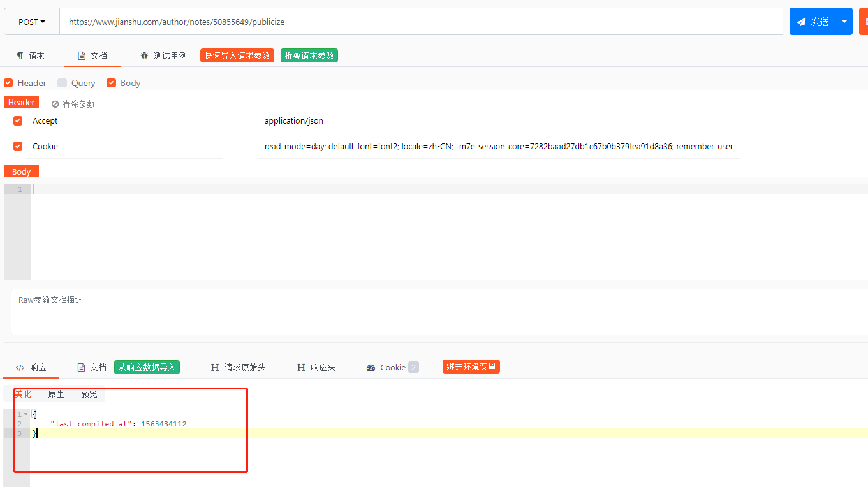Image resolution: width=868 pixels, height=487 pixels.
Task: Click the response 文档 document icon
Action: click(81, 367)
